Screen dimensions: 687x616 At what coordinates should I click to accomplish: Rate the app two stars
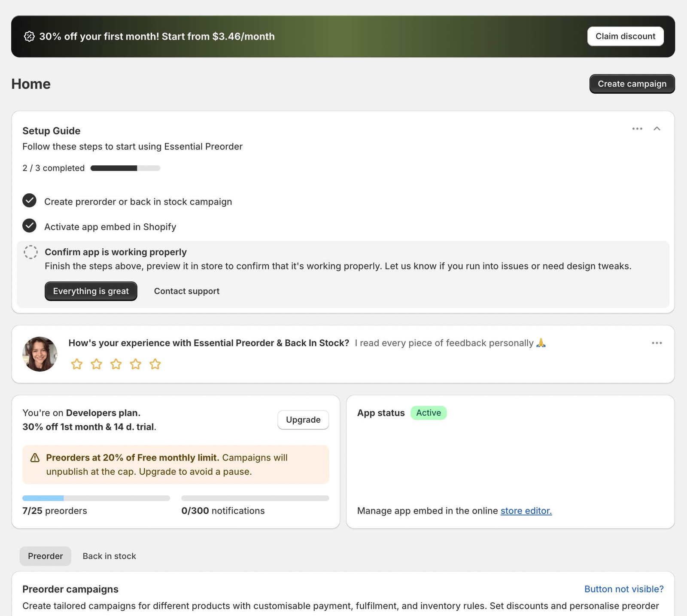97,364
